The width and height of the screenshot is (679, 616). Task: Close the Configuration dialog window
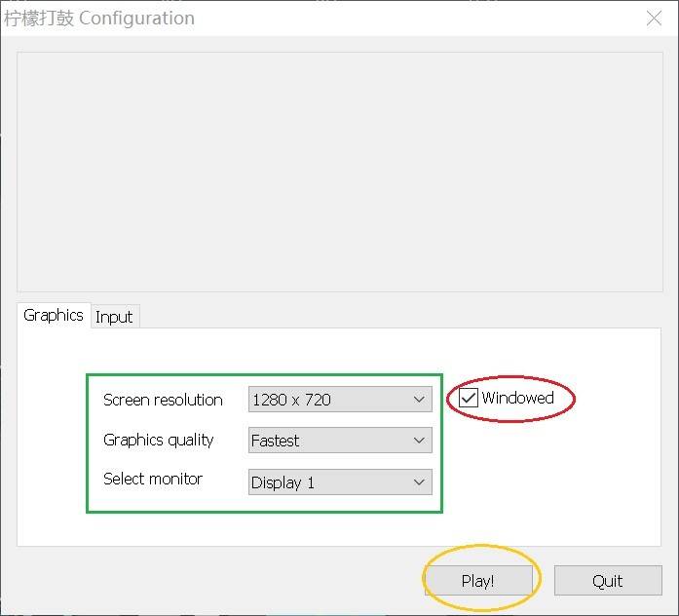coord(654,19)
